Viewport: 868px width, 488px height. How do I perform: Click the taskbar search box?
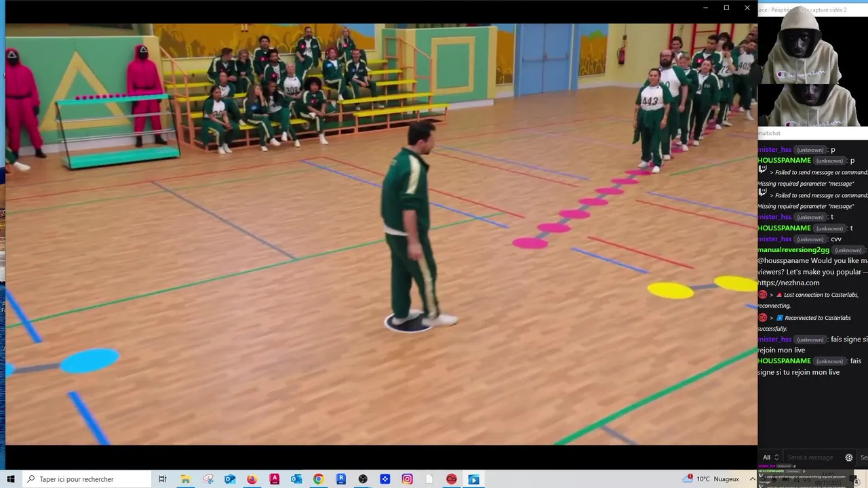tap(86, 479)
